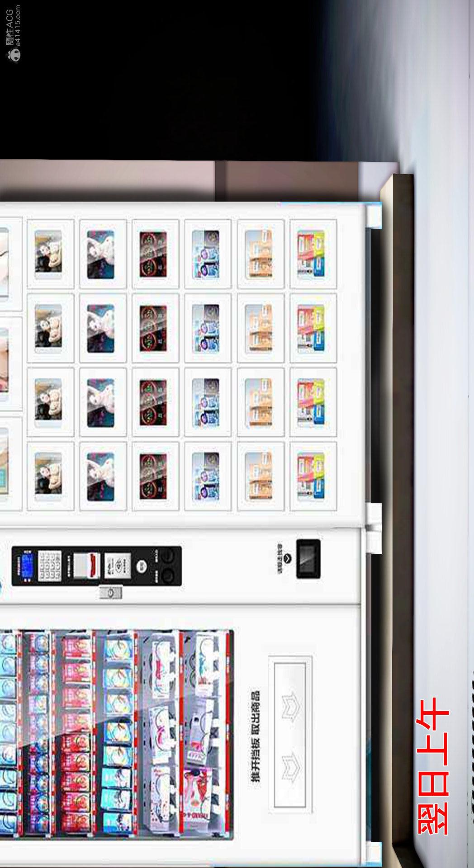474x868 pixels.
Task: Tap the blue LCD display on the control panel
Action: click(x=28, y=566)
